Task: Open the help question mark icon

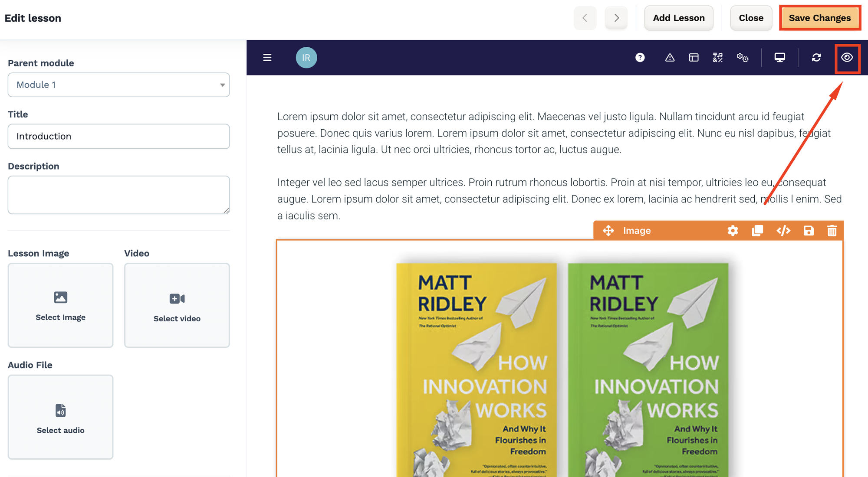Action: coord(640,58)
